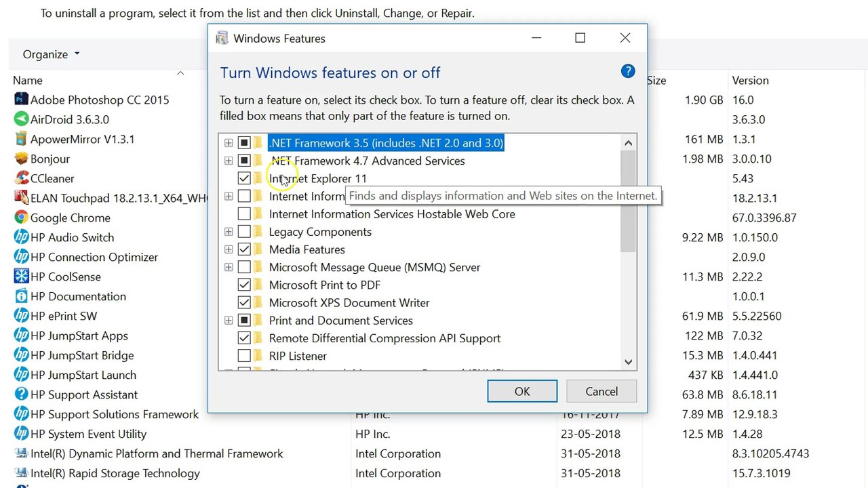
Task: Click the AirDroid 3.6.3.0 program icon
Action: [x=21, y=119]
